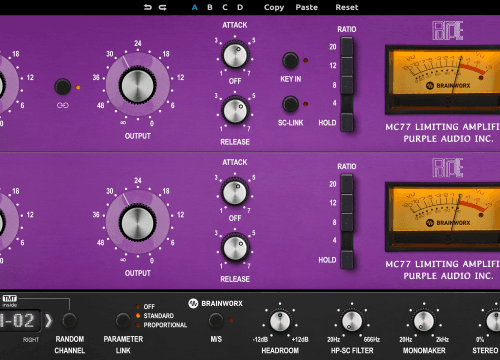
Task: Select ratio 8 on top channel
Action: pyautogui.click(x=347, y=85)
